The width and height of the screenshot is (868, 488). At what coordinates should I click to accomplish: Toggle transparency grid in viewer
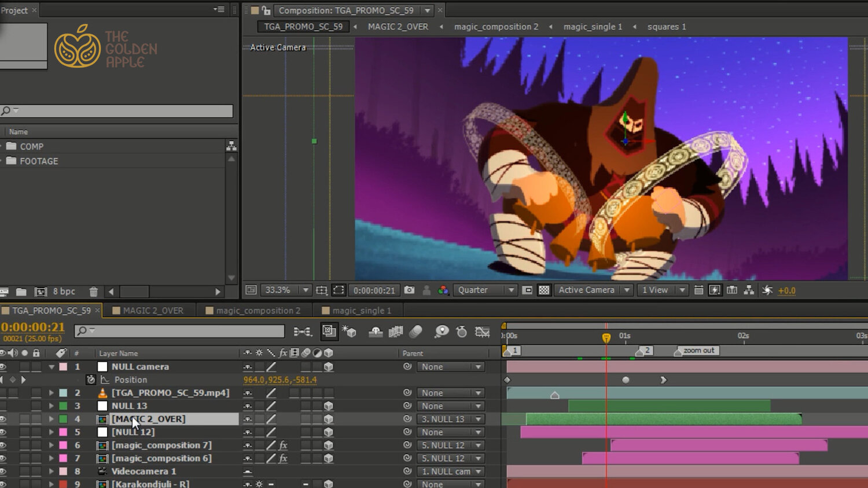tap(544, 290)
